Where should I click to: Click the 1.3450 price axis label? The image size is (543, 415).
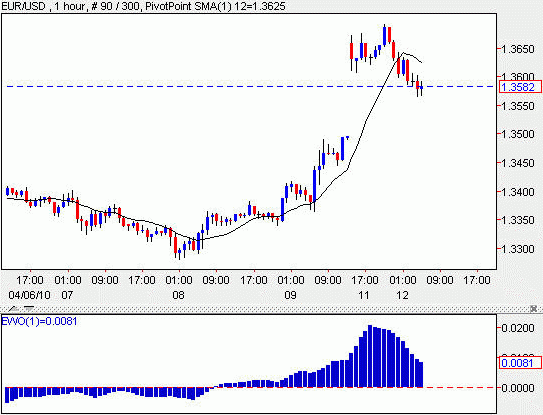pos(518,163)
